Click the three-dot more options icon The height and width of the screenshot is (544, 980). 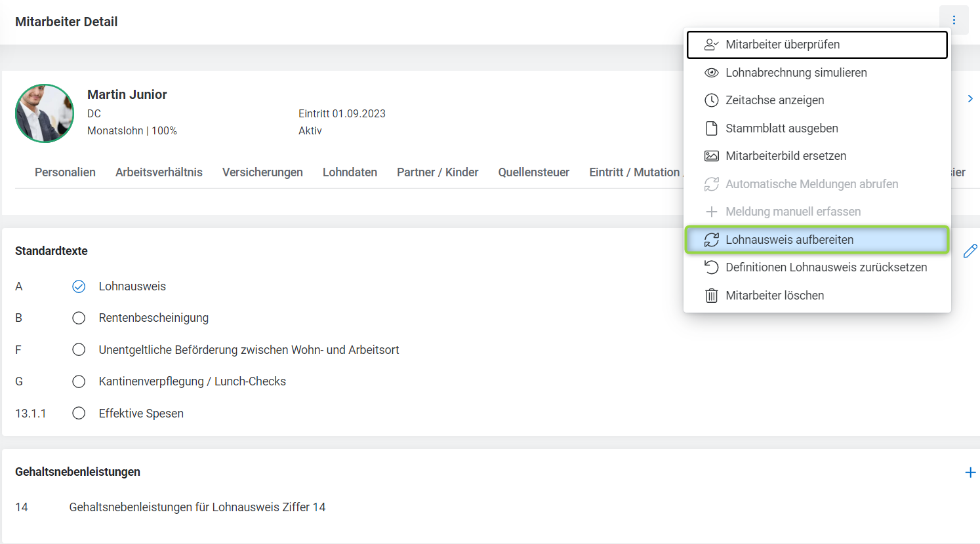(x=954, y=20)
